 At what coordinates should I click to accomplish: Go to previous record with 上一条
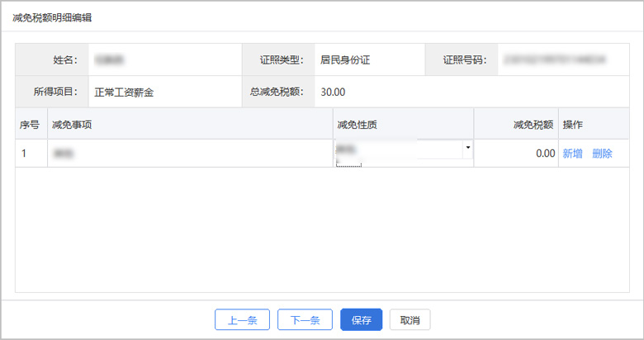[x=242, y=320]
